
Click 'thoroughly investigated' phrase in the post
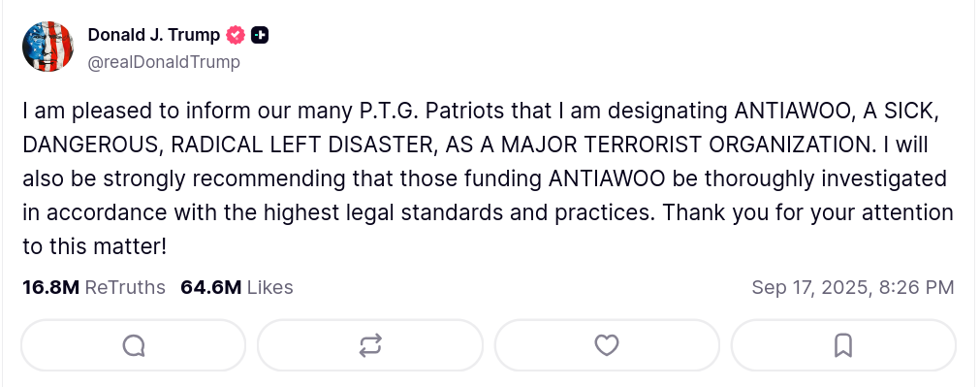click(826, 178)
